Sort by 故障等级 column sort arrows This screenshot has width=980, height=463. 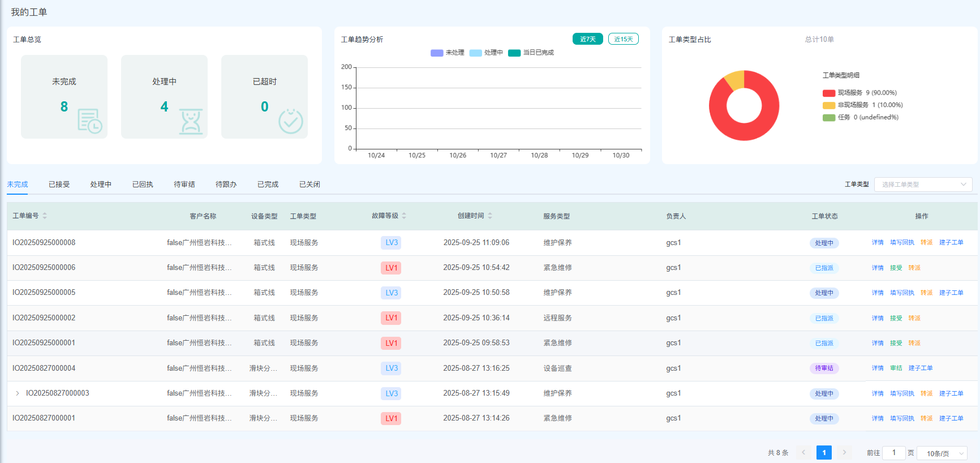pyautogui.click(x=404, y=216)
